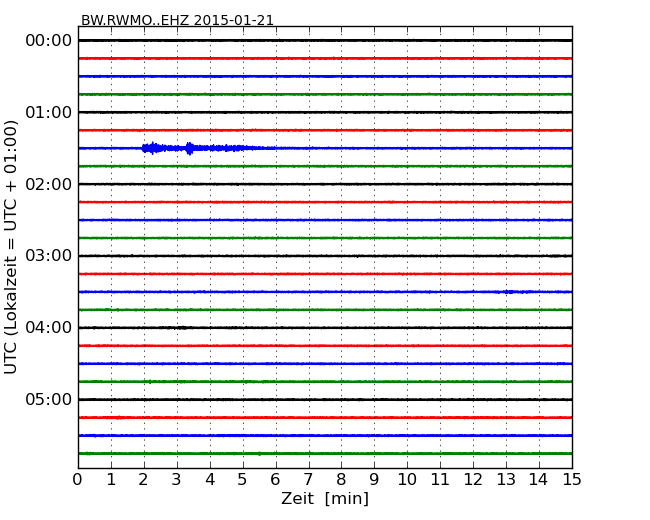Click the bottom green trace below 05:00

[x=325, y=453]
